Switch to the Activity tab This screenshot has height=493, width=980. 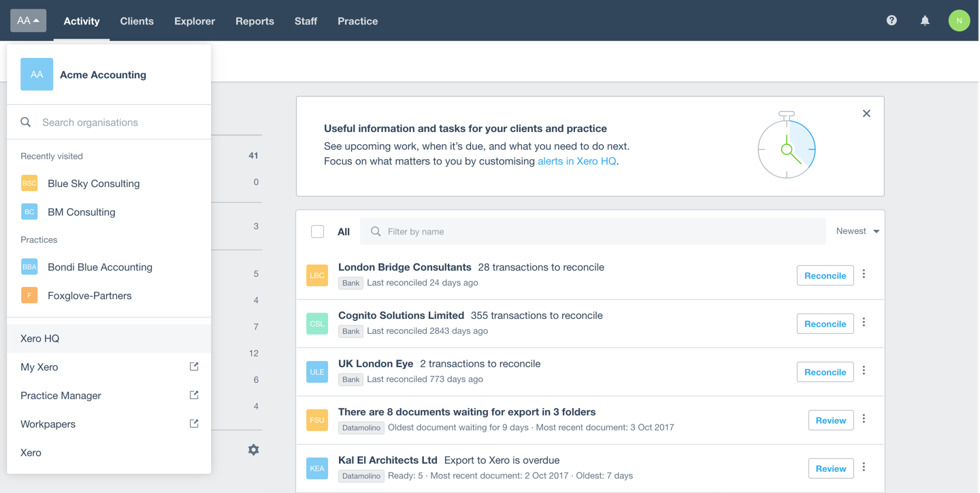click(x=82, y=21)
